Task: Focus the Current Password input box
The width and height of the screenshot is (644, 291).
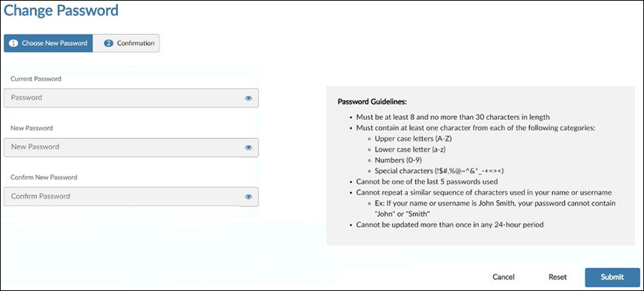Action: (x=131, y=98)
